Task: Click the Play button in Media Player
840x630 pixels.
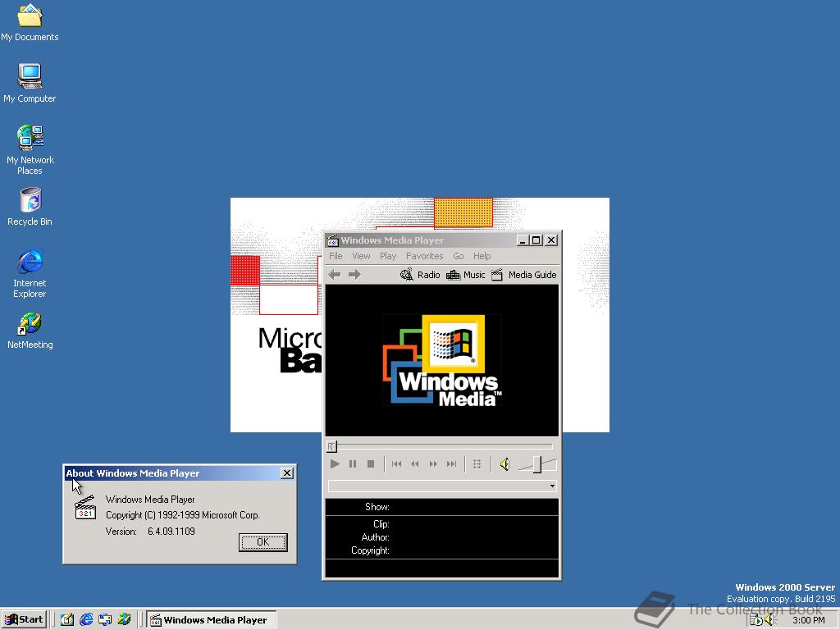Action: tap(335, 464)
